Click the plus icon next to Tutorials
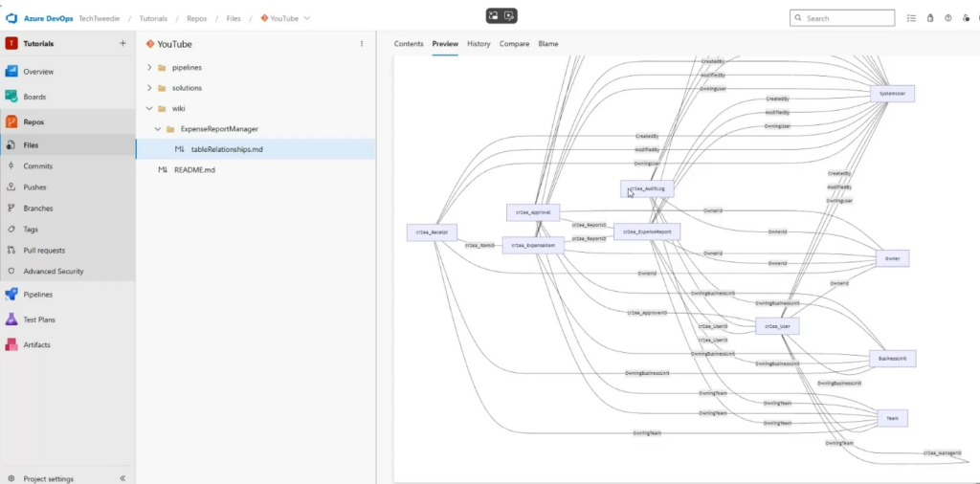This screenshot has width=980, height=484. [122, 44]
